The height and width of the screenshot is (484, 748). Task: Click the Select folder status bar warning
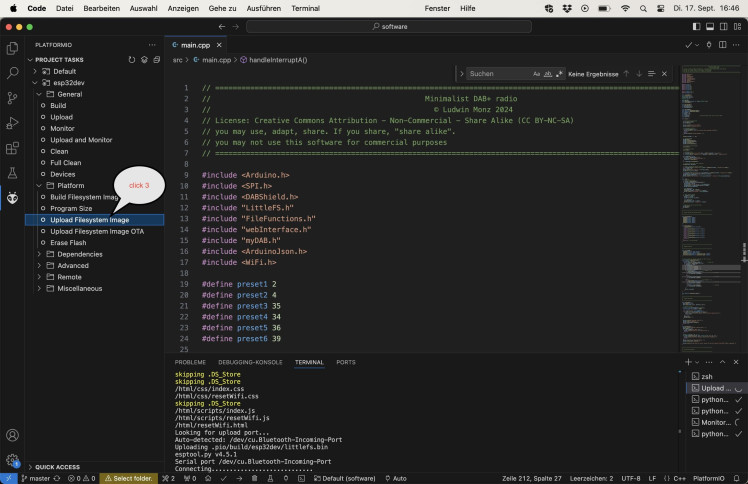point(130,478)
